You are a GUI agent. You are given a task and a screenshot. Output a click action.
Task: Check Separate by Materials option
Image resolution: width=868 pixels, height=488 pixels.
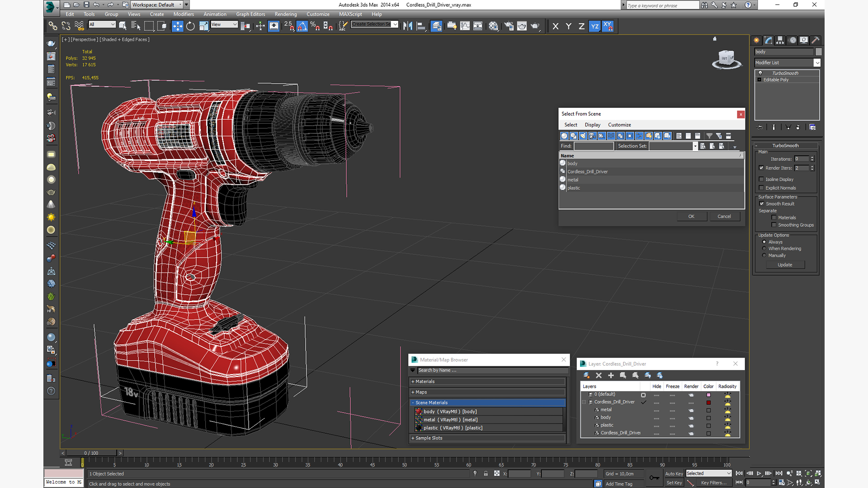[x=774, y=218]
